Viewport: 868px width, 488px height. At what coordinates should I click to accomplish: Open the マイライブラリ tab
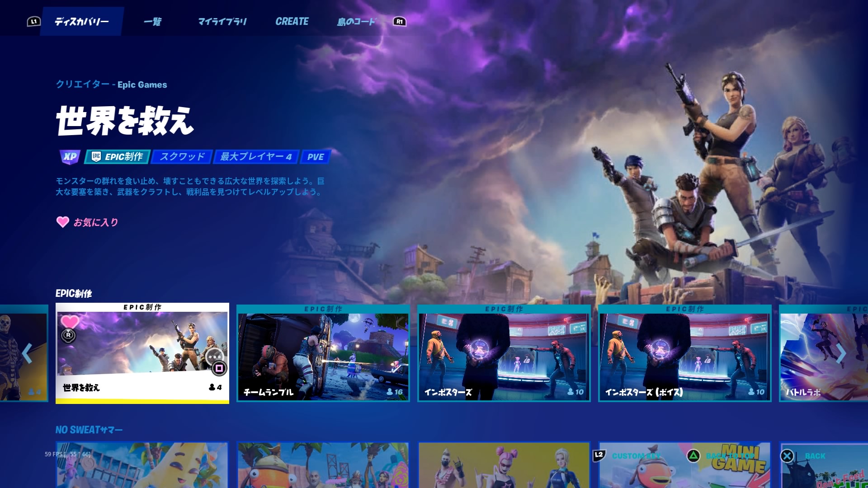[222, 21]
